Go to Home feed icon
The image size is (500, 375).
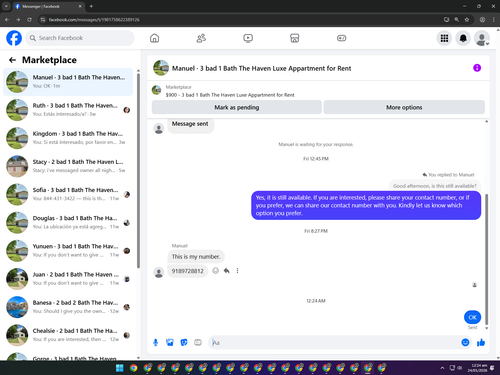[x=154, y=38]
